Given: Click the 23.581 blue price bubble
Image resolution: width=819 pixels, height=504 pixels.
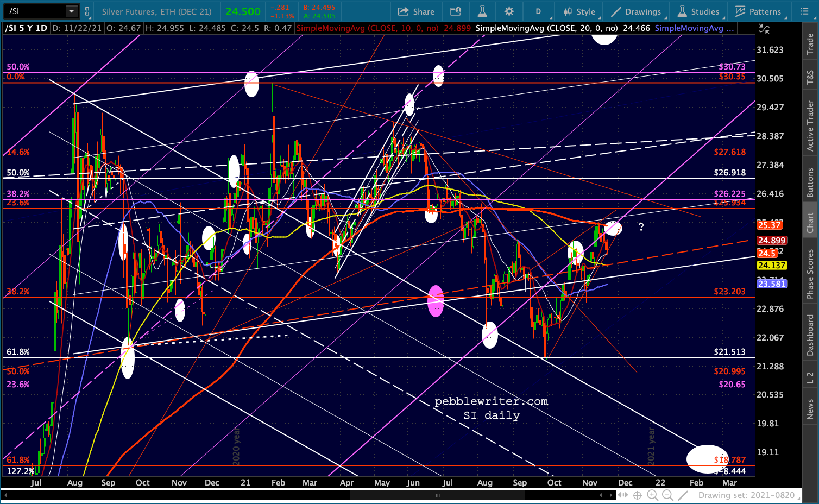Looking at the screenshot, I should coord(772,283).
